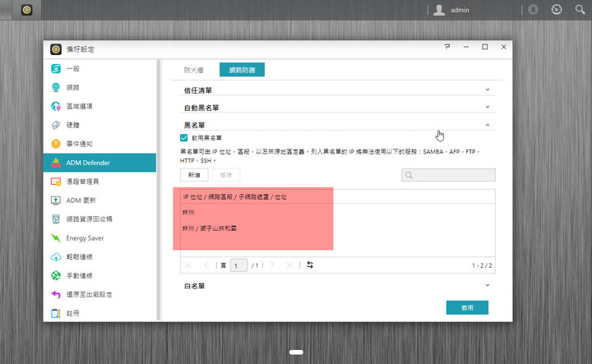The height and width of the screenshot is (364, 592).
Task: Click the help question mark icon
Action: [447, 47]
